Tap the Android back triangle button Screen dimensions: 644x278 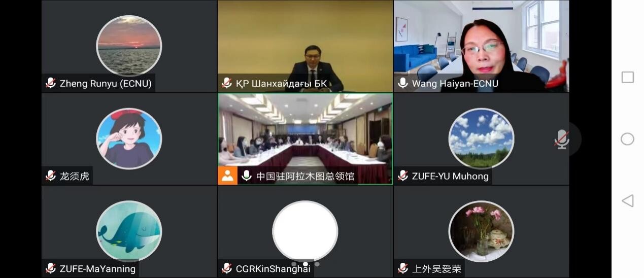(x=628, y=201)
